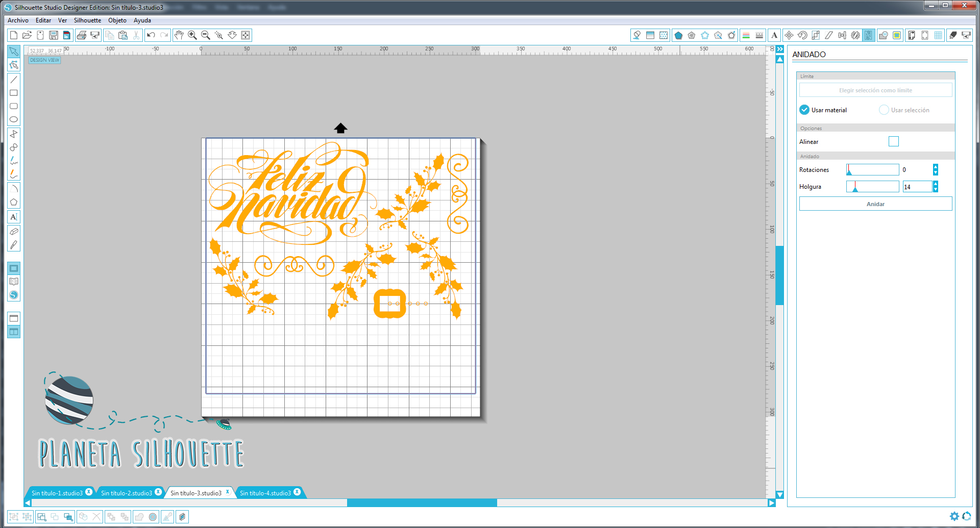Open the Objeto menu
980x528 pixels.
point(117,20)
